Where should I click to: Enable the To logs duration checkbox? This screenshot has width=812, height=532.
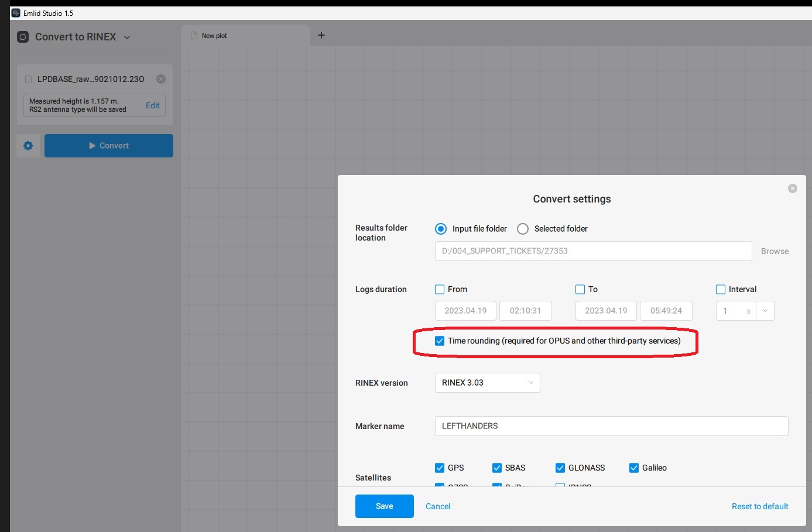[x=580, y=289]
